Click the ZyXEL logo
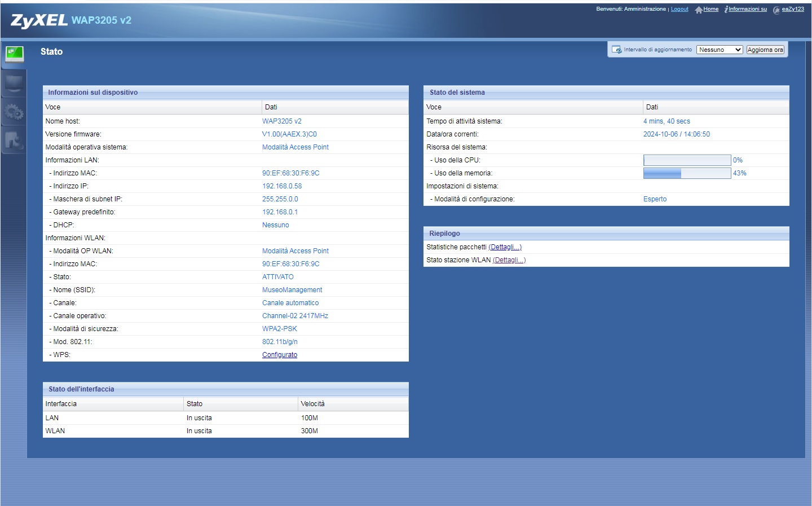Image resolution: width=812 pixels, height=506 pixels. (x=39, y=20)
